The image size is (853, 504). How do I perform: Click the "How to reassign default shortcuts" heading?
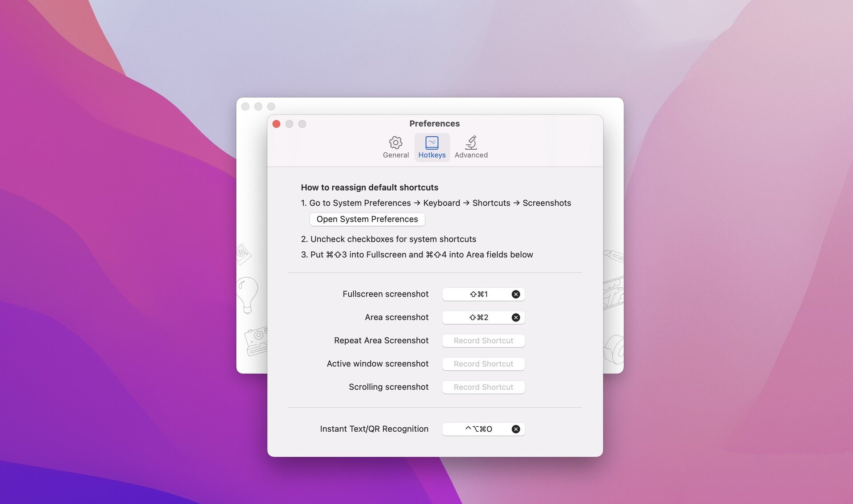coord(369,187)
